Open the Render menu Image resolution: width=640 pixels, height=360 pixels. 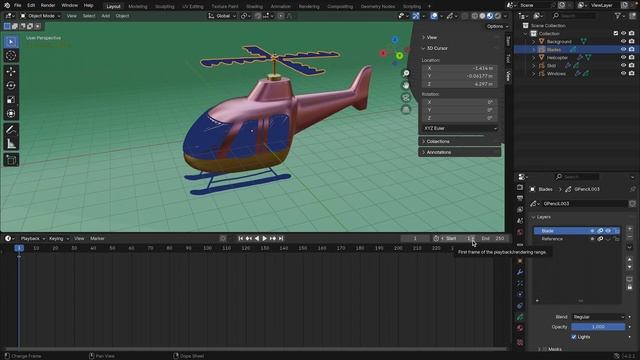click(48, 5)
